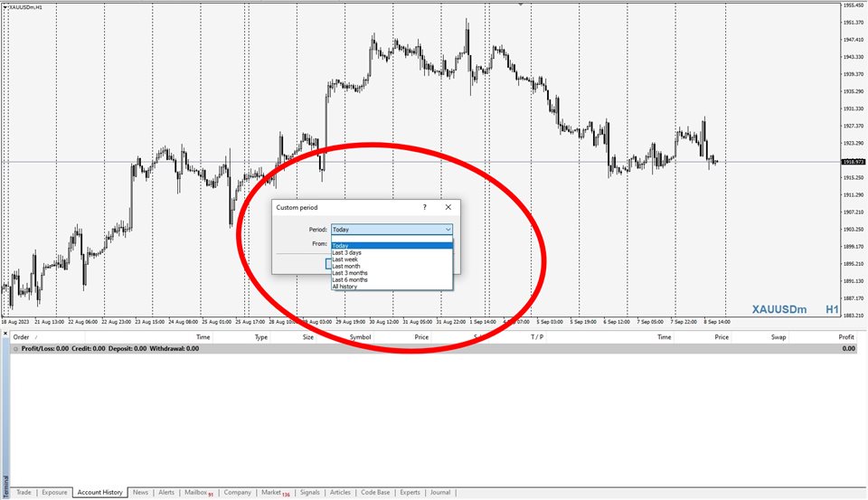This screenshot has width=868, height=500.
Task: Sort history by Symbol column header
Action: pos(360,336)
